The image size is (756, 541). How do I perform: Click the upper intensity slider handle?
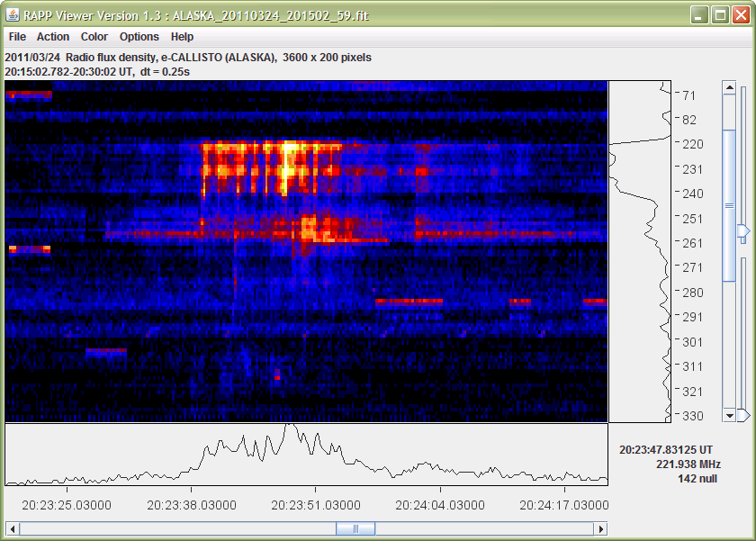pos(744,232)
